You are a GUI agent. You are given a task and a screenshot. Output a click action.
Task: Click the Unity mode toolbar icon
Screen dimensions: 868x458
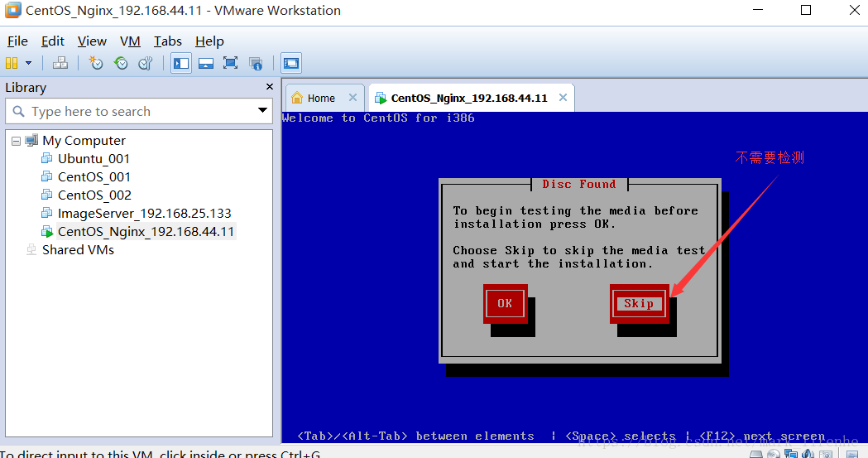pyautogui.click(x=255, y=63)
